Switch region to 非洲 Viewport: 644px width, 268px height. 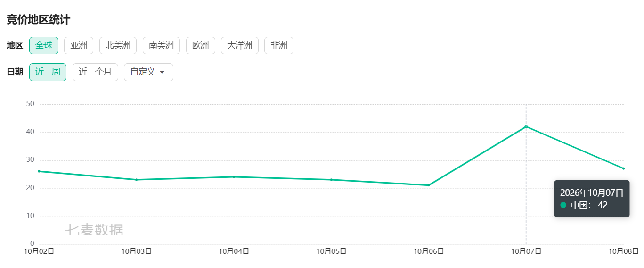tap(279, 46)
